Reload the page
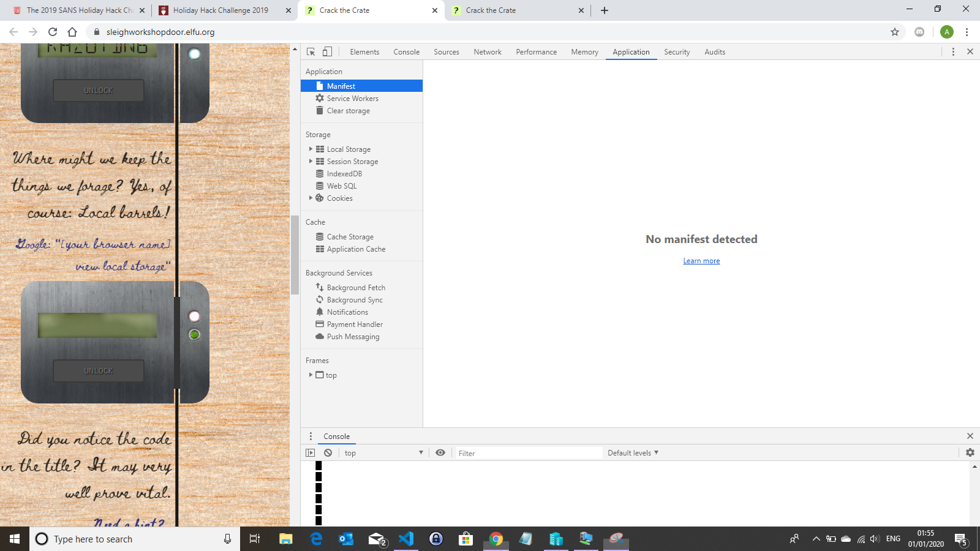Image resolution: width=980 pixels, height=551 pixels. pyautogui.click(x=53, y=32)
